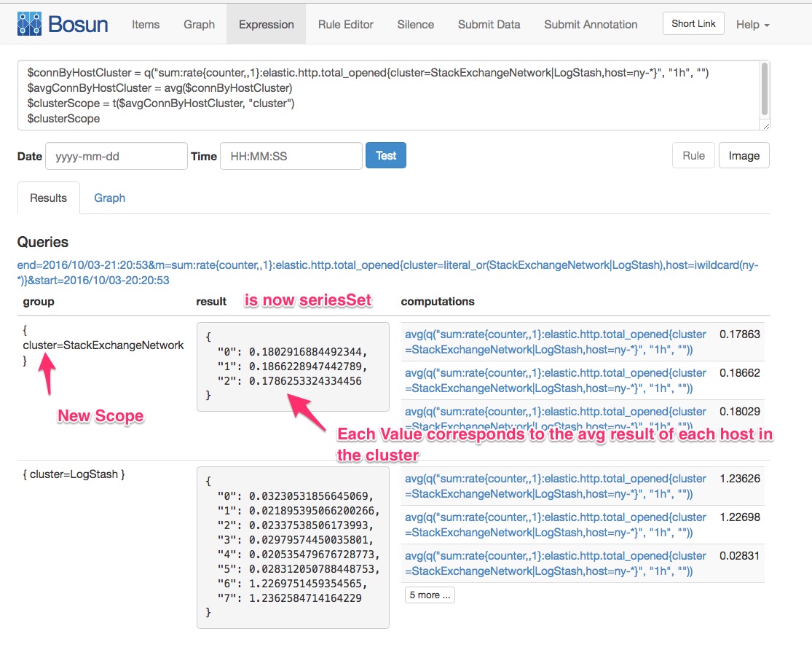Click the Bosun logo icon
Image resolution: width=812 pixels, height=650 pixels.
click(x=29, y=24)
